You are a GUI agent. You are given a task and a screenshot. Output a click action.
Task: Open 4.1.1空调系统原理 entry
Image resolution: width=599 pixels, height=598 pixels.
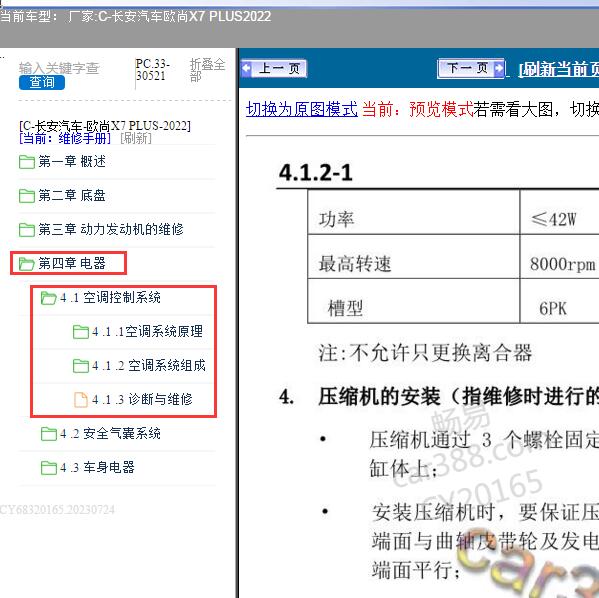(x=147, y=331)
